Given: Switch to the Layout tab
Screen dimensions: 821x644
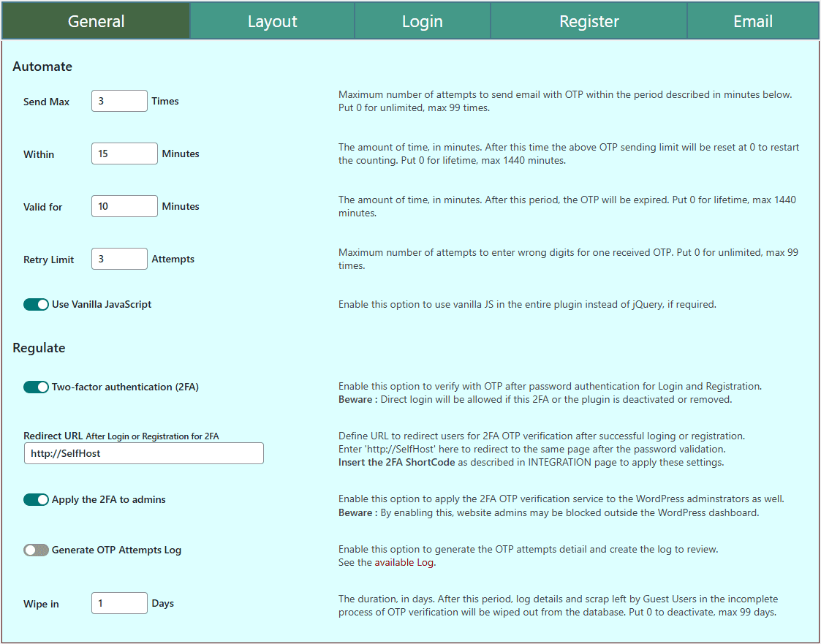Looking at the screenshot, I should click(272, 21).
